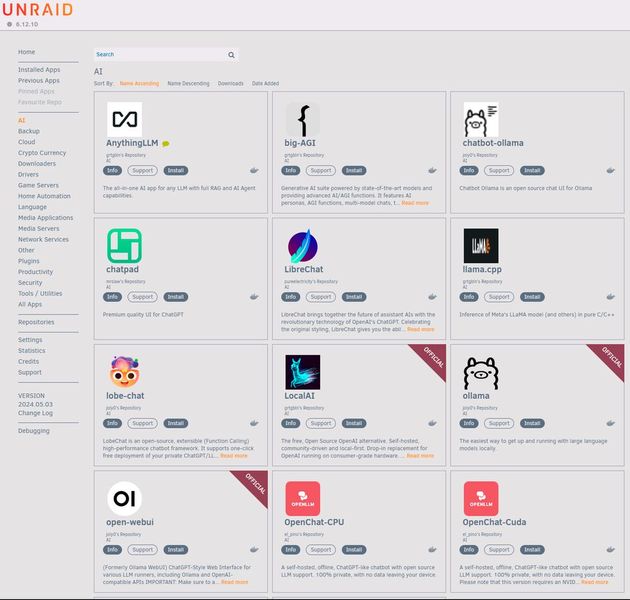
Task: Open the LibreChat feather icon
Action: (303, 246)
